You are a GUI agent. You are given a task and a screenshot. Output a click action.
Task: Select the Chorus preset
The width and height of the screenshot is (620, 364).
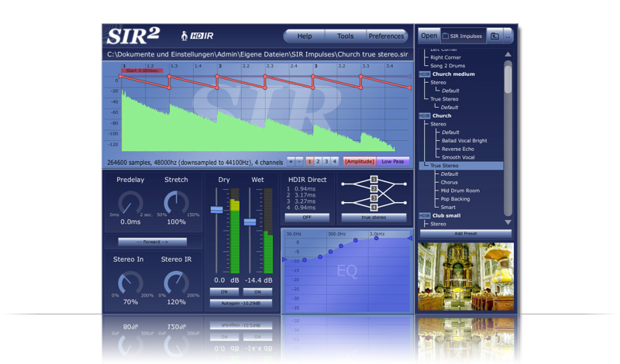click(x=449, y=183)
